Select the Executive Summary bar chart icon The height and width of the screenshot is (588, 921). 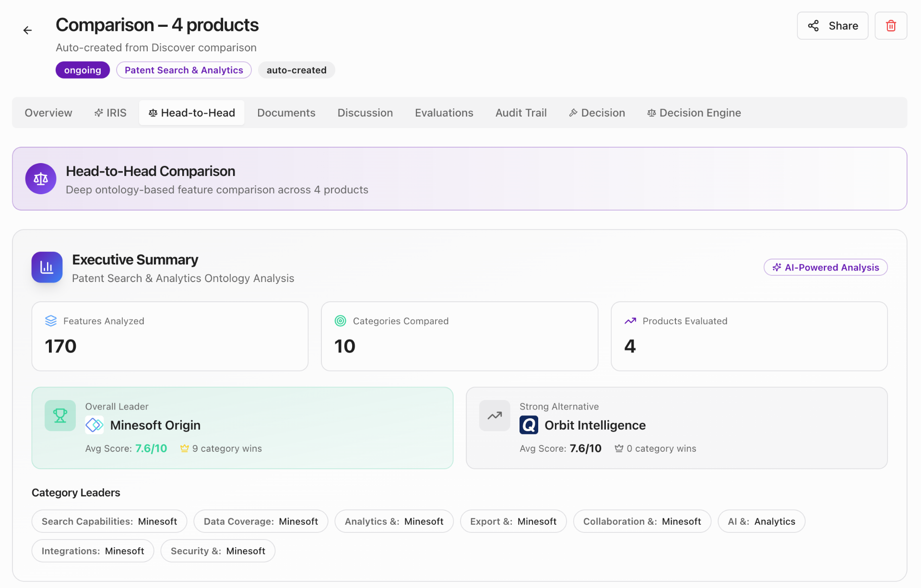47,267
